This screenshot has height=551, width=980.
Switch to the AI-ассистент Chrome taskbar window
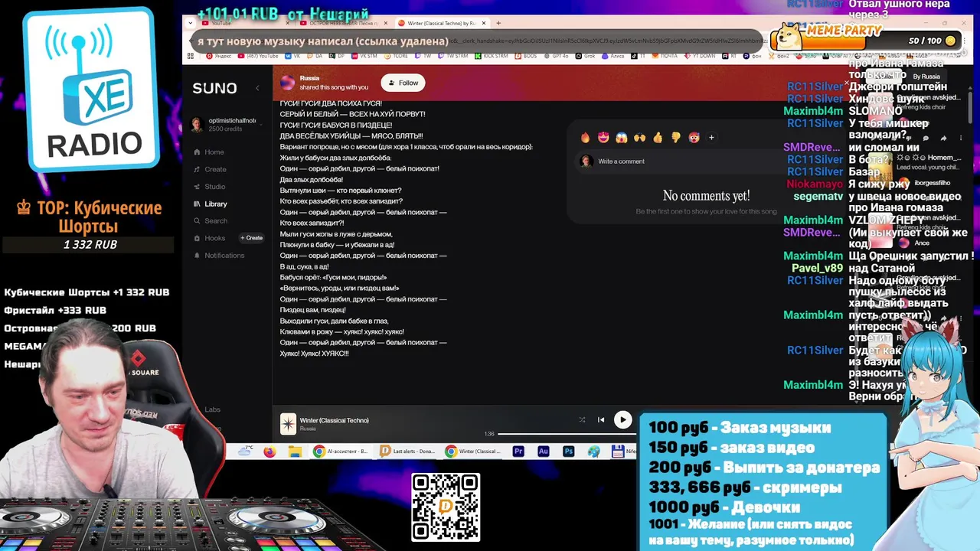341,452
